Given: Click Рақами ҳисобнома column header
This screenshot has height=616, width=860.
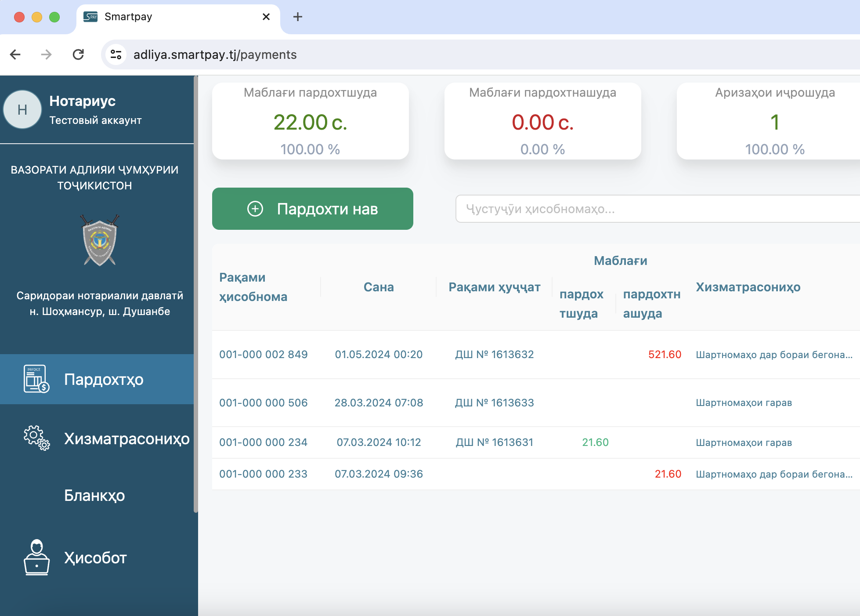Looking at the screenshot, I should click(x=253, y=287).
